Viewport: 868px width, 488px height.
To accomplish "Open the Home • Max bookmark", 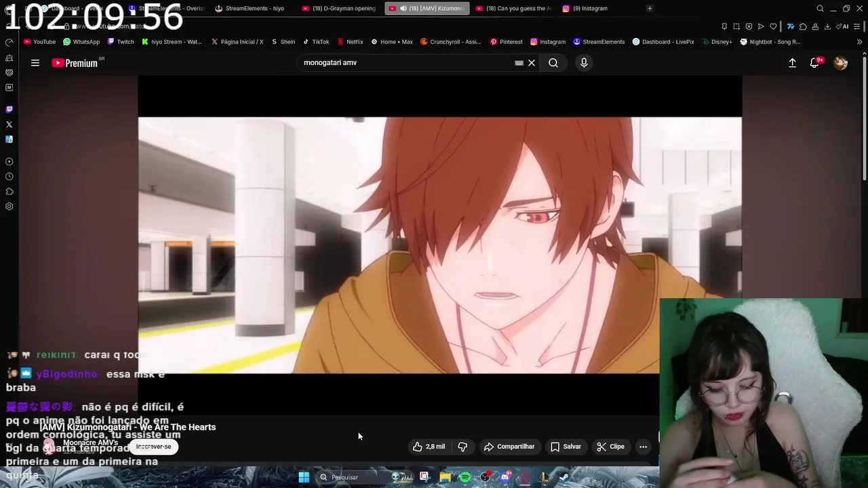I will pyautogui.click(x=391, y=42).
